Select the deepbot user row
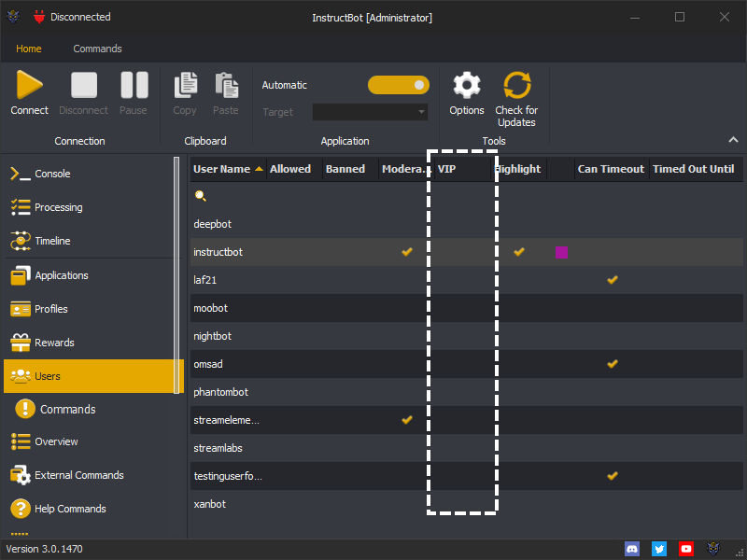Viewport: 747px width, 560px height. click(x=466, y=224)
